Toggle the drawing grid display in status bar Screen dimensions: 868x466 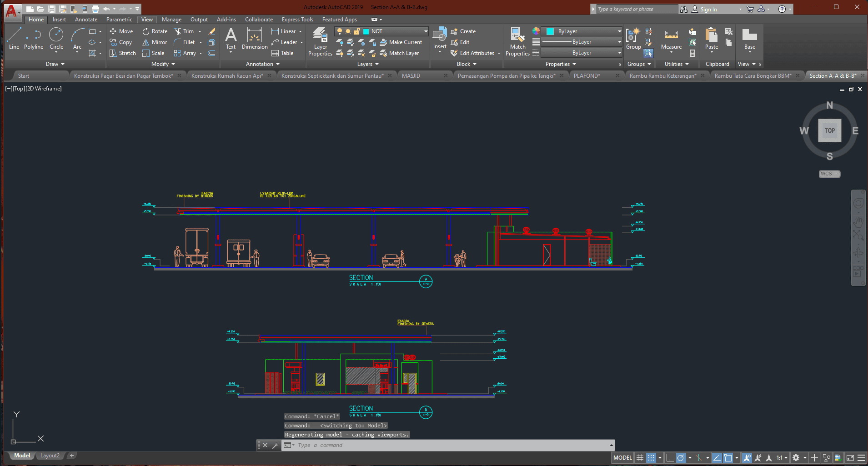[x=640, y=458]
